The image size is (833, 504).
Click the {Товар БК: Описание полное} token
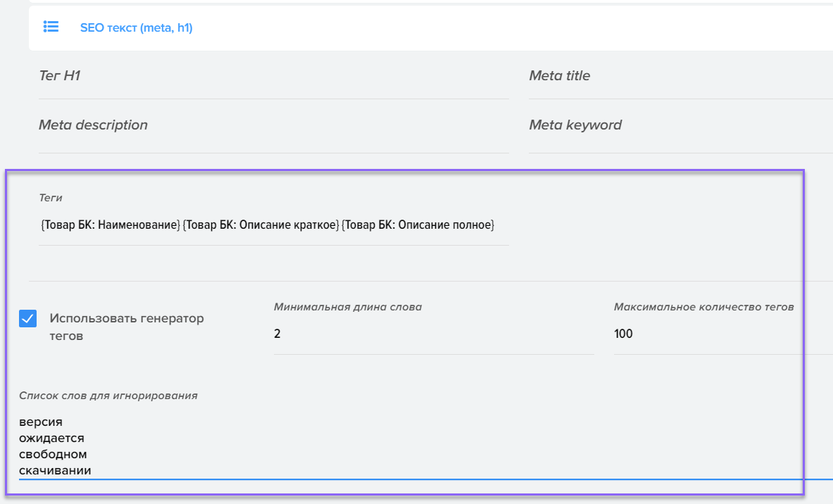pyautogui.click(x=418, y=225)
